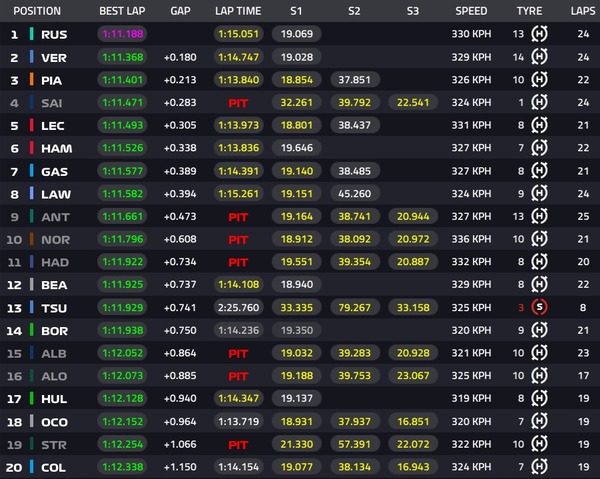Click the GAP column header
Viewport: 600px width, 479px height.
(180, 11)
